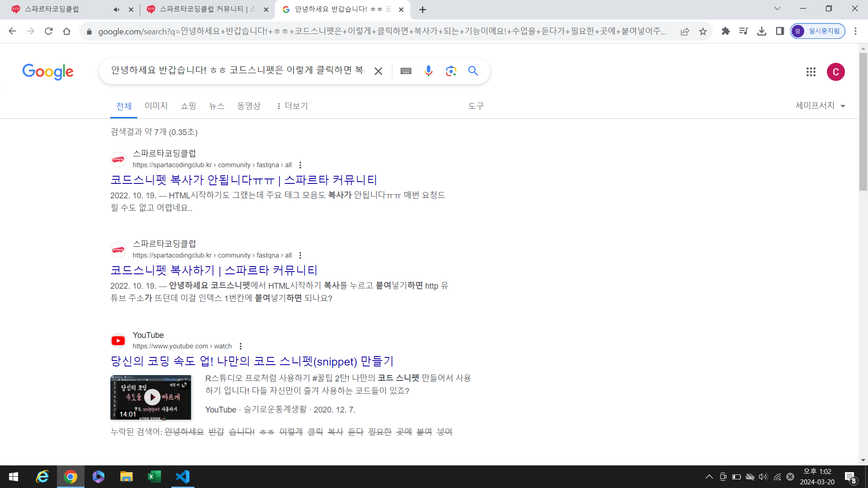Image resolution: width=868 pixels, height=488 pixels.
Task: Switch to the 이미지 tab
Action: pyautogui.click(x=156, y=106)
